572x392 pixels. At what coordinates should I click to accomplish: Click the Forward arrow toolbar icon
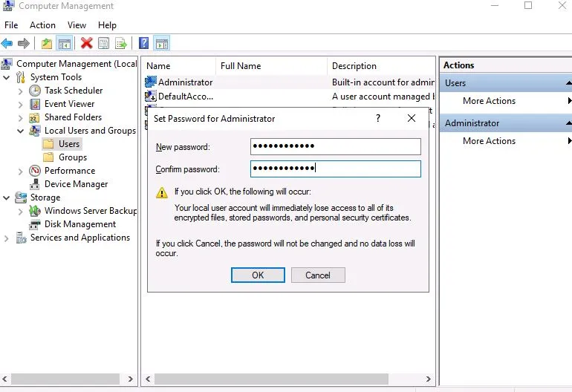pyautogui.click(x=24, y=43)
